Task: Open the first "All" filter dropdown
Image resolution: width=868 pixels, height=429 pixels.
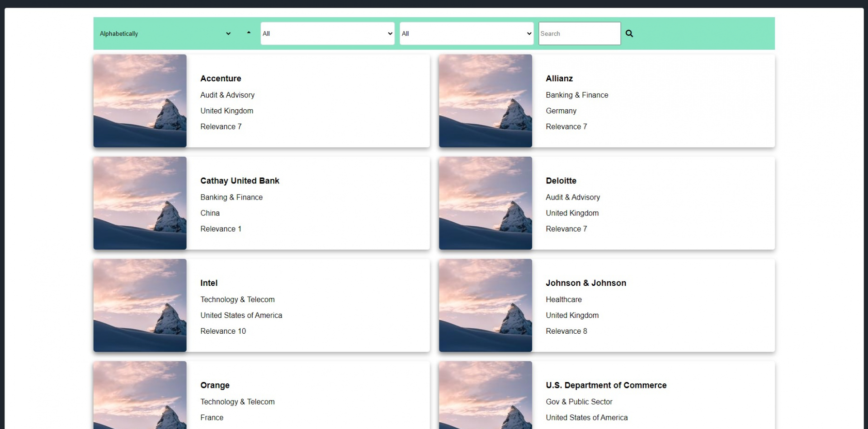Action: (327, 33)
